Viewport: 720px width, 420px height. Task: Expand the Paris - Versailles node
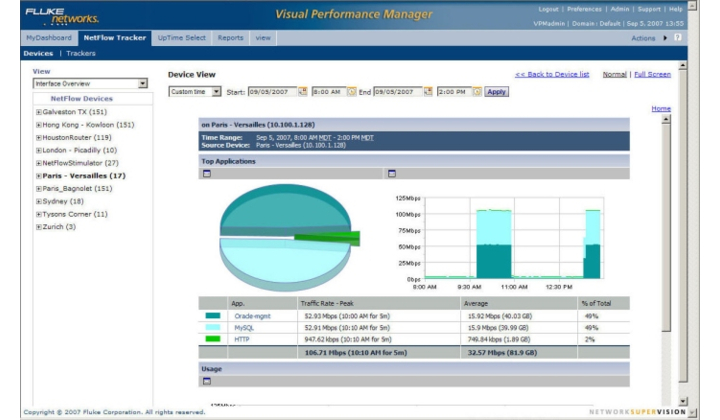click(39, 176)
